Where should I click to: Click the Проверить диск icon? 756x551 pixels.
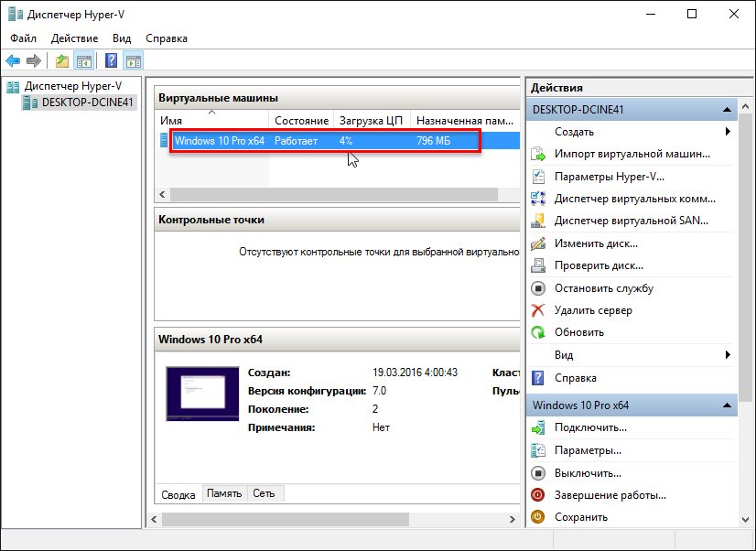pyautogui.click(x=538, y=265)
